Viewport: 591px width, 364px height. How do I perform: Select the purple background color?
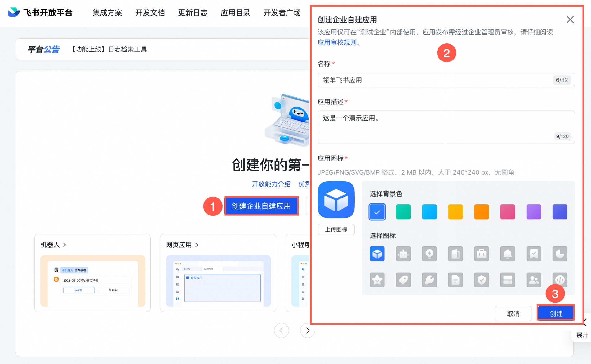(534, 212)
